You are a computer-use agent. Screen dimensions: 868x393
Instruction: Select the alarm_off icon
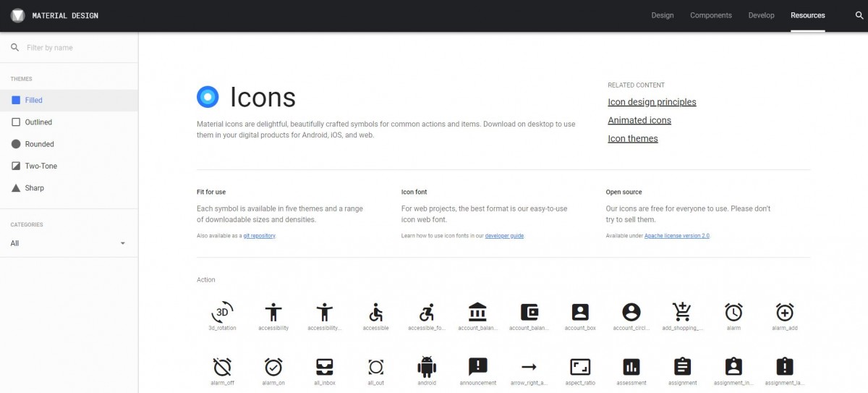[223, 366]
